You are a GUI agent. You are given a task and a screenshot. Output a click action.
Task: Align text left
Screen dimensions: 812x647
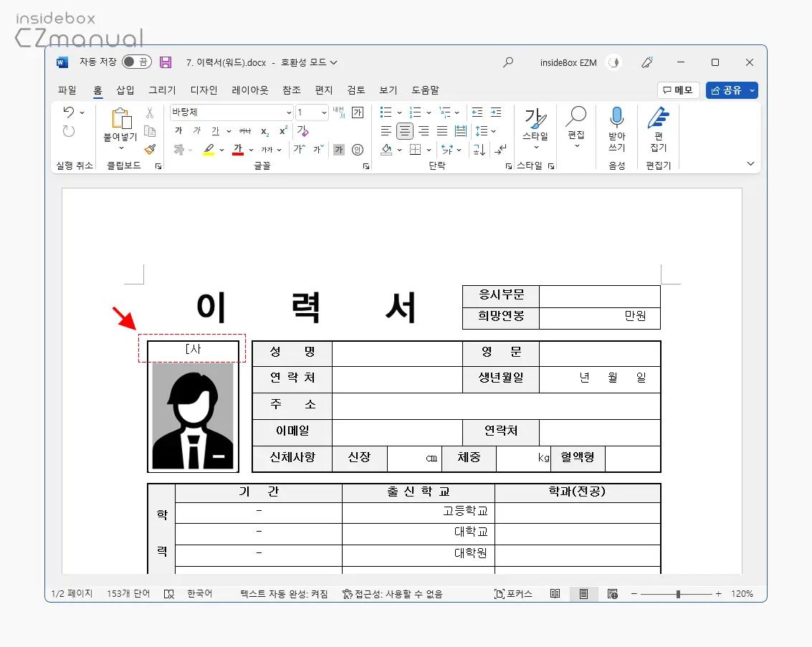(386, 131)
